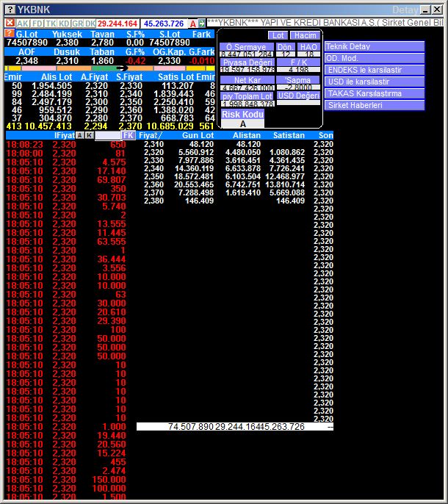The height and width of the screenshot is (504, 448).
Task: Click the IFiyat column header
Action: 65,135
